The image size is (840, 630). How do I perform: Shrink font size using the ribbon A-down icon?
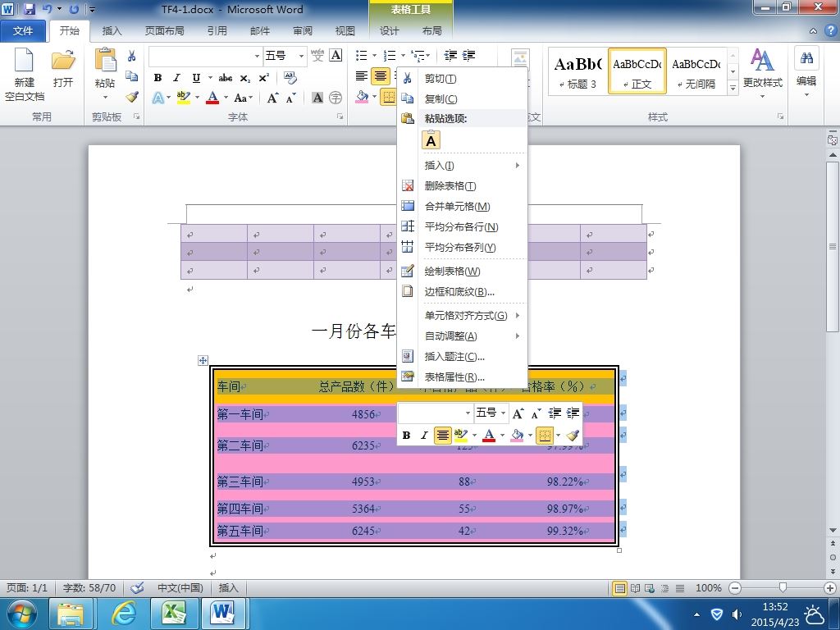[x=291, y=98]
